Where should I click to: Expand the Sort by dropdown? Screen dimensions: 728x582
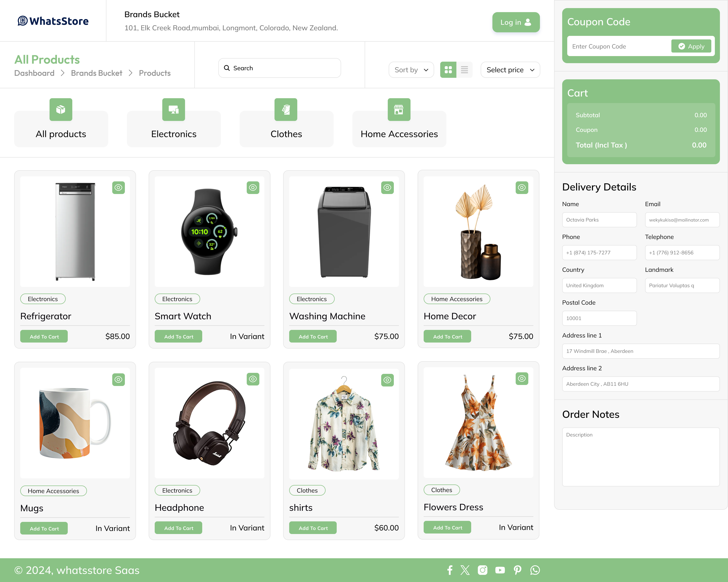tap(411, 70)
